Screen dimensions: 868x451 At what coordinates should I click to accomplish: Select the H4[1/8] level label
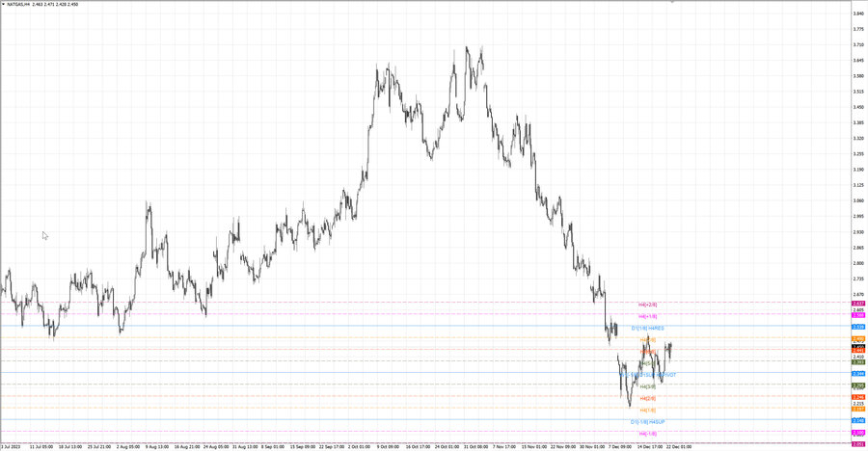pyautogui.click(x=648, y=411)
